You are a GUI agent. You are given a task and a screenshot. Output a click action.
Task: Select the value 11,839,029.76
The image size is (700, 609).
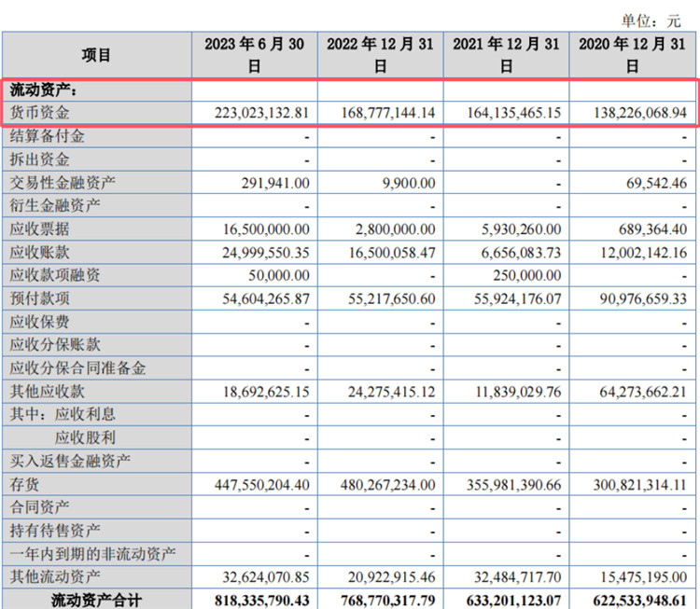(518, 393)
